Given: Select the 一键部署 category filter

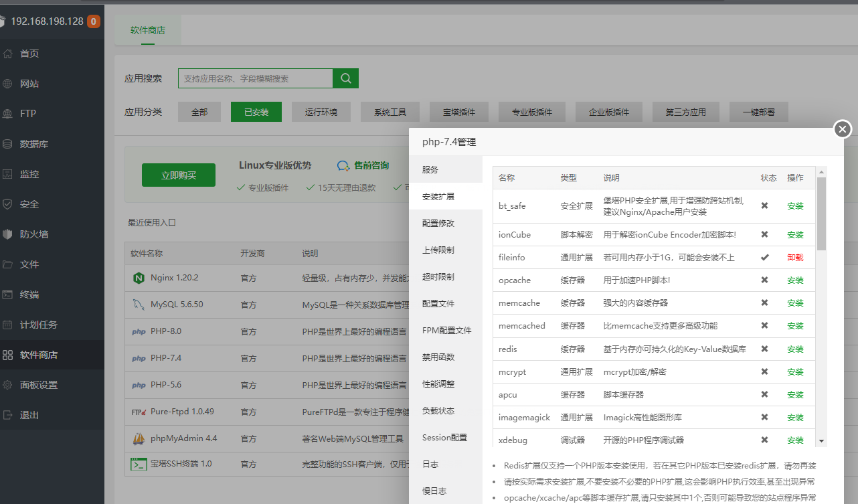Looking at the screenshot, I should [759, 112].
